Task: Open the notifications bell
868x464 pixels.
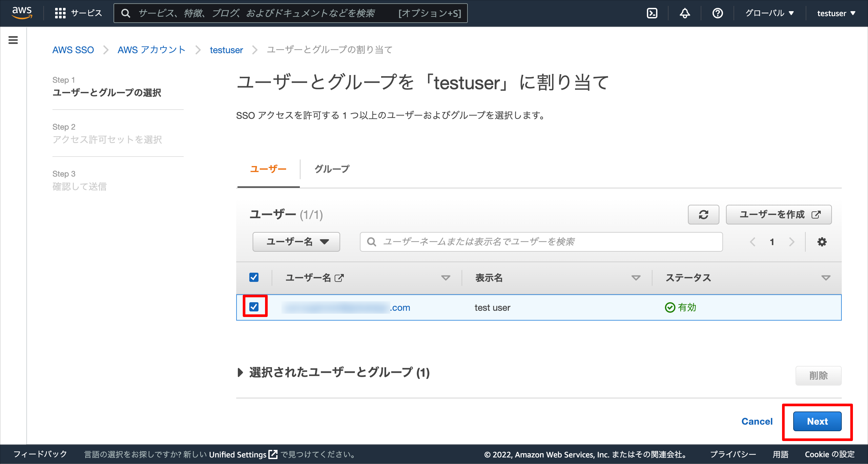Action: coord(684,13)
